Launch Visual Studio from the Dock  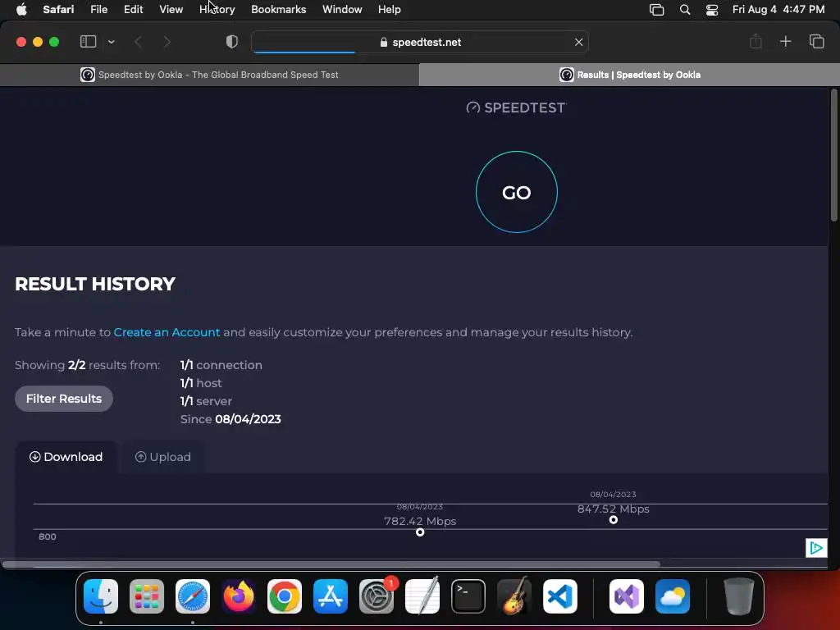point(627,596)
